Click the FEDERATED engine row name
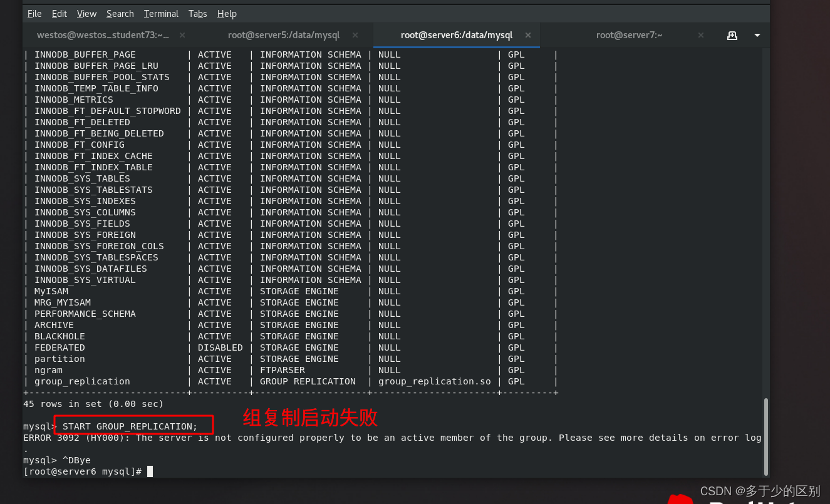This screenshot has width=830, height=504. coord(60,347)
